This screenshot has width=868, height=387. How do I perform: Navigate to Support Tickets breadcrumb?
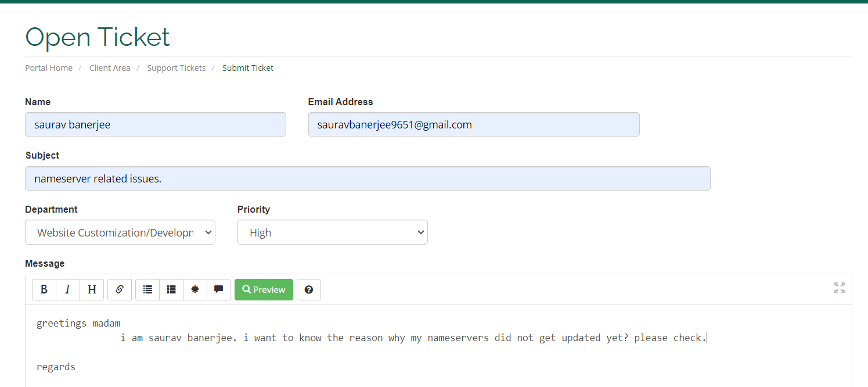tap(177, 68)
